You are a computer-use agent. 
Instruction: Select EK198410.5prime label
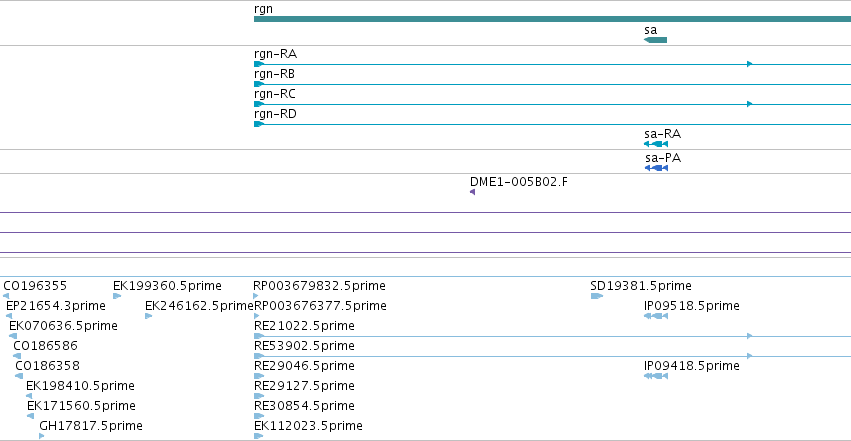[80, 387]
